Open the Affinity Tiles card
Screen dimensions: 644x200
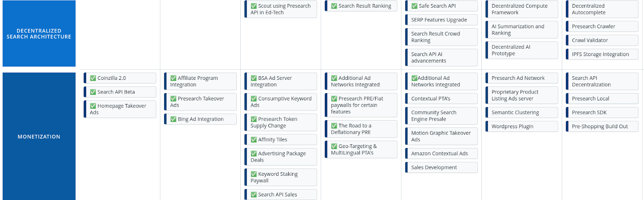click(281, 140)
